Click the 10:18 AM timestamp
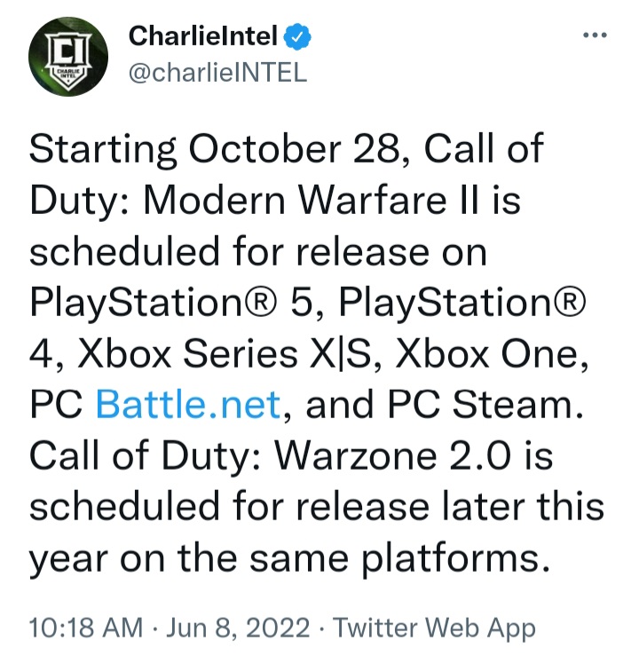 85,629
